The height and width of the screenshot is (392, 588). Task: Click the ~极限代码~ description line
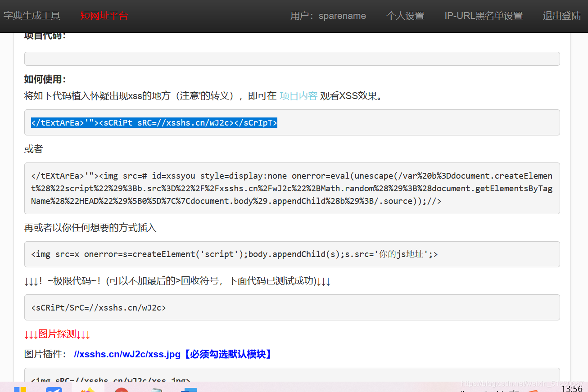point(177,281)
